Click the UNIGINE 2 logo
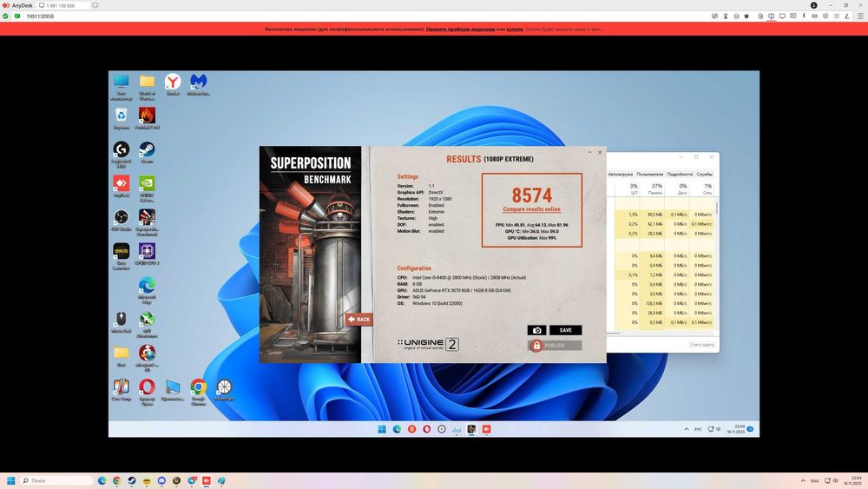The width and height of the screenshot is (868, 489). pos(428,344)
